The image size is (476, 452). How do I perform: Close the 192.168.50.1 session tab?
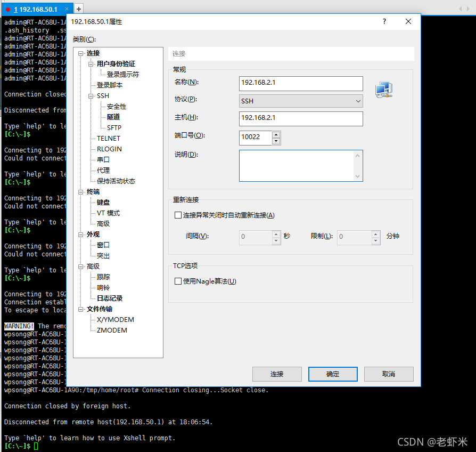(x=67, y=9)
